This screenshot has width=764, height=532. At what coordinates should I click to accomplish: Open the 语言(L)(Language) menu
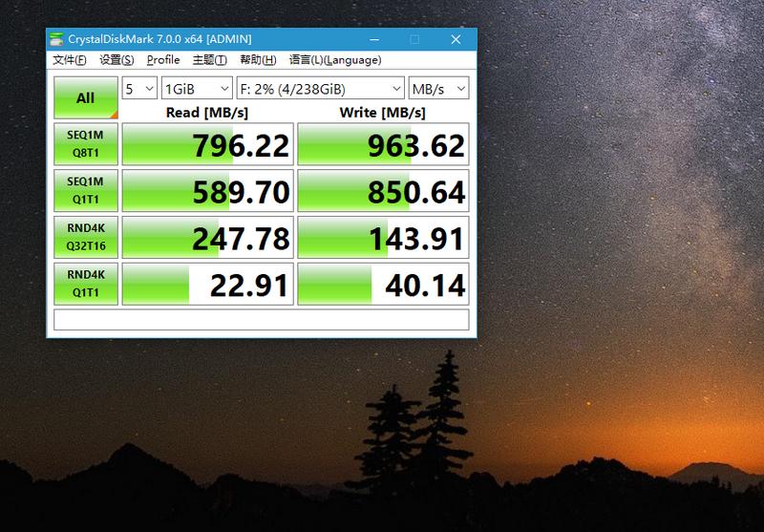coord(335,60)
